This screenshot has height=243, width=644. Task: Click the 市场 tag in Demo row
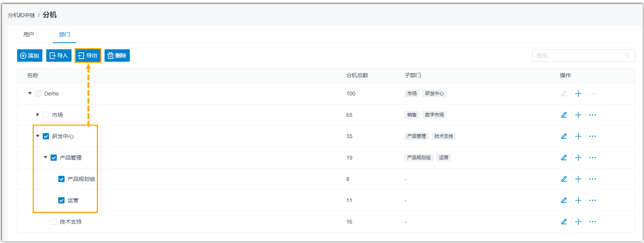pos(412,94)
